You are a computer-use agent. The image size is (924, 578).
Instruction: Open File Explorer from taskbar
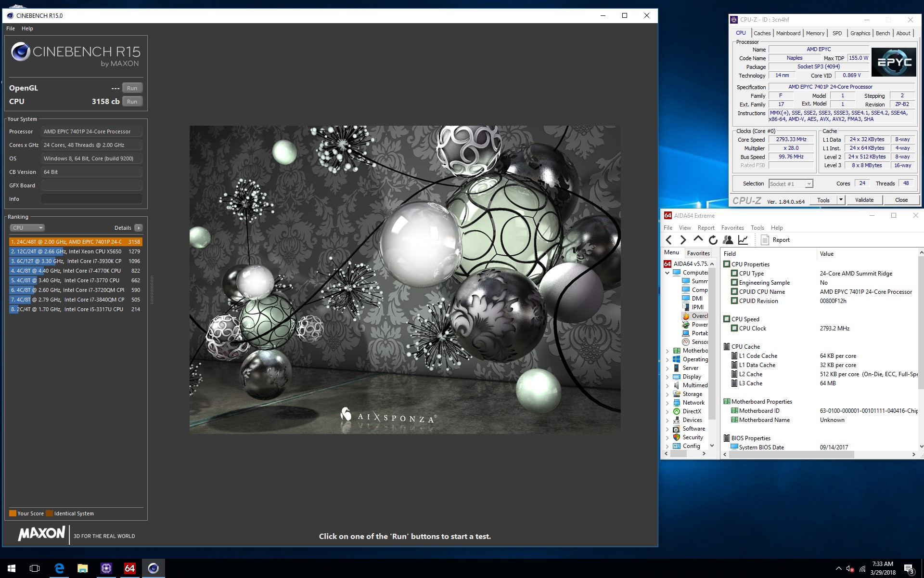[x=83, y=568]
